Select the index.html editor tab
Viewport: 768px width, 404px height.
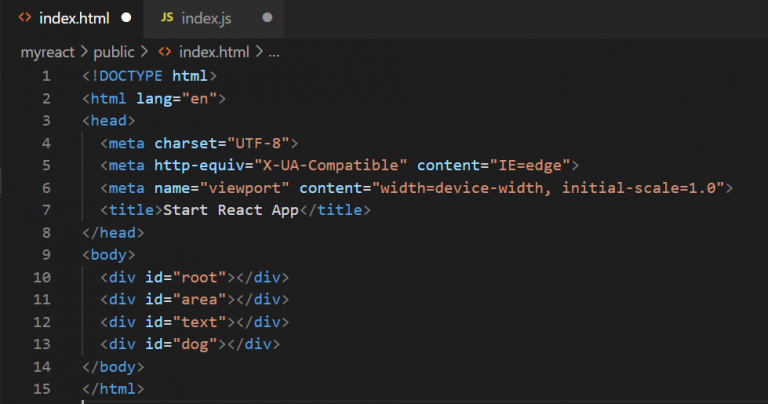tap(74, 18)
